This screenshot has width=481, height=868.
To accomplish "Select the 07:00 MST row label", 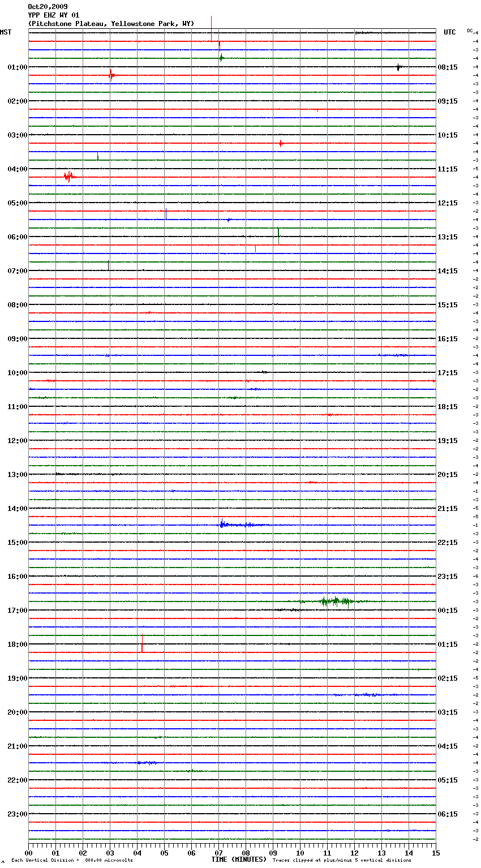I will 18,271.
